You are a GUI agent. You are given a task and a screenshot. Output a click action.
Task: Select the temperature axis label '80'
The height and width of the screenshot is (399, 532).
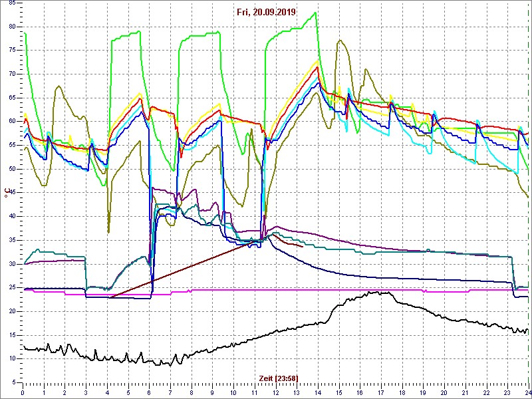pyautogui.click(x=11, y=27)
